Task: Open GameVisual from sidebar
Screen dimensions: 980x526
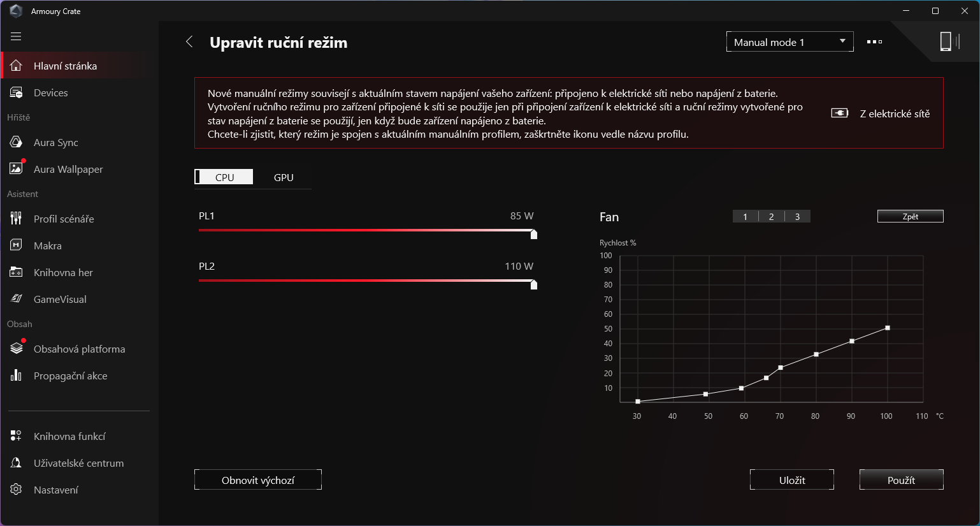Action: tap(60, 300)
